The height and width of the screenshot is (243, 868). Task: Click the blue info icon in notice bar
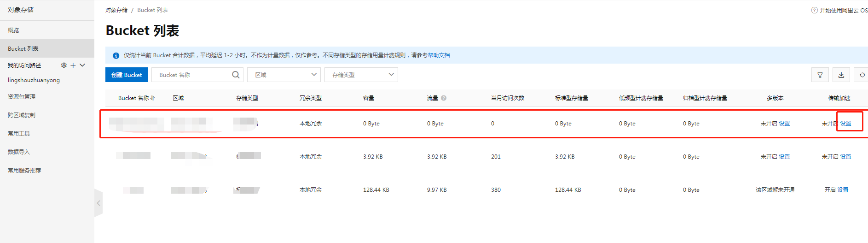pyautogui.click(x=116, y=55)
